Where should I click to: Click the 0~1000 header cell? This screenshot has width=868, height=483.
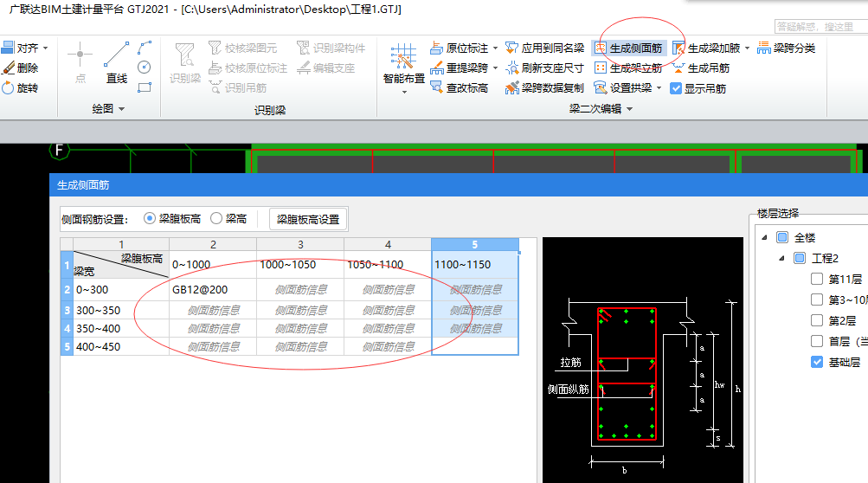[x=213, y=265]
